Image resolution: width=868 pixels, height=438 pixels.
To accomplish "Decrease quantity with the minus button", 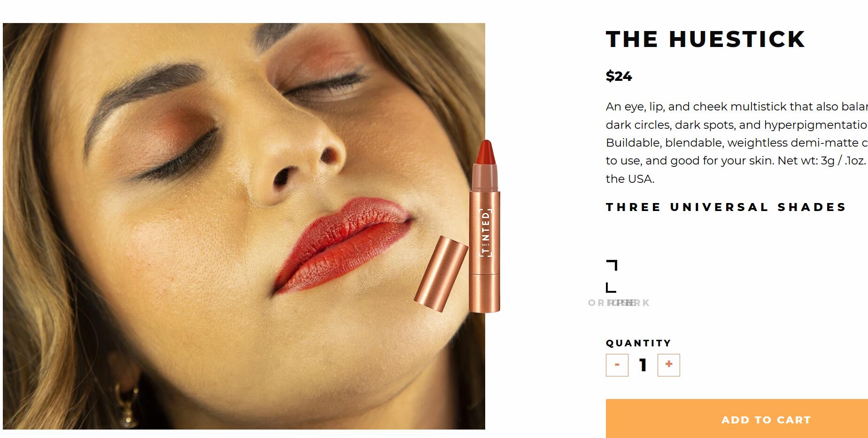I will pyautogui.click(x=617, y=365).
